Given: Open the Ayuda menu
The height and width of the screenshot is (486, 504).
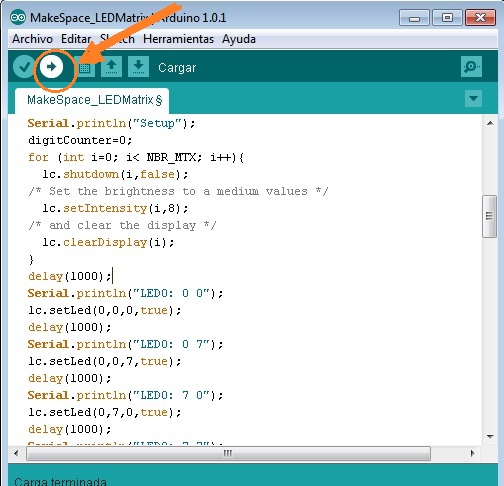Looking at the screenshot, I should [x=239, y=39].
